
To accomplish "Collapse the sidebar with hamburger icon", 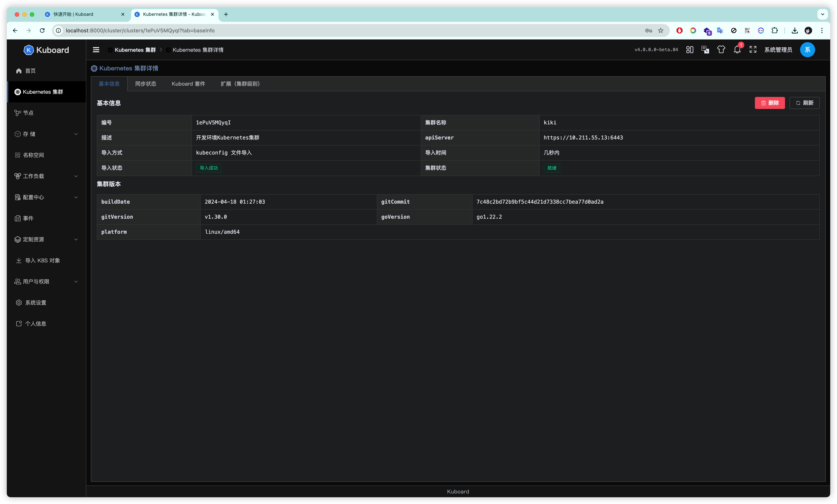I will click(96, 50).
